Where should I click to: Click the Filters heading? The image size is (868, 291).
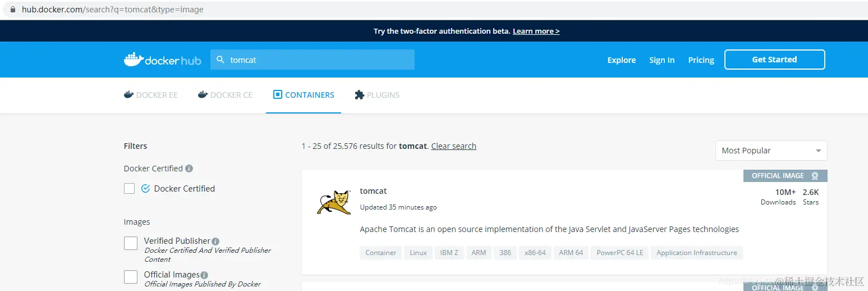pyautogui.click(x=135, y=146)
